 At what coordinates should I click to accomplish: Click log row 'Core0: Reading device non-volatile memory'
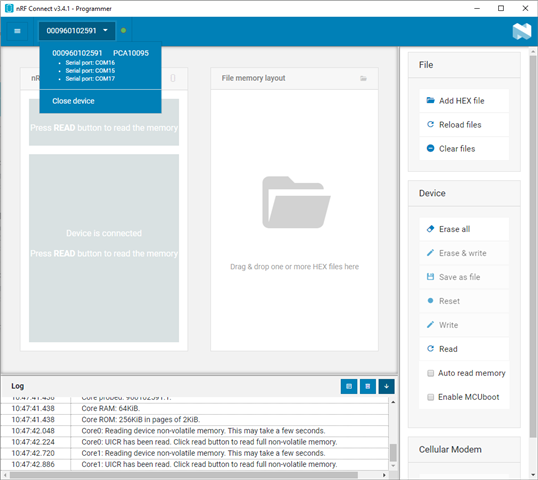[195, 431]
